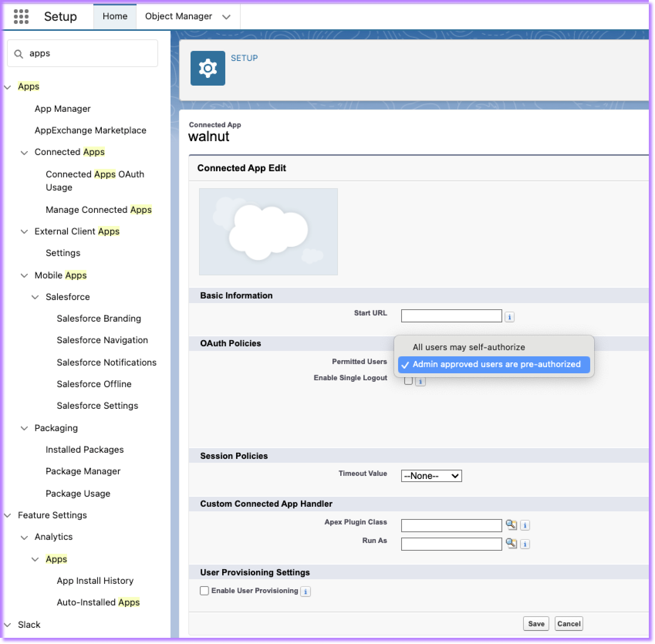Open Auto-Installed Apps in sidebar
Image resolution: width=655 pixels, height=644 pixels.
(x=98, y=602)
